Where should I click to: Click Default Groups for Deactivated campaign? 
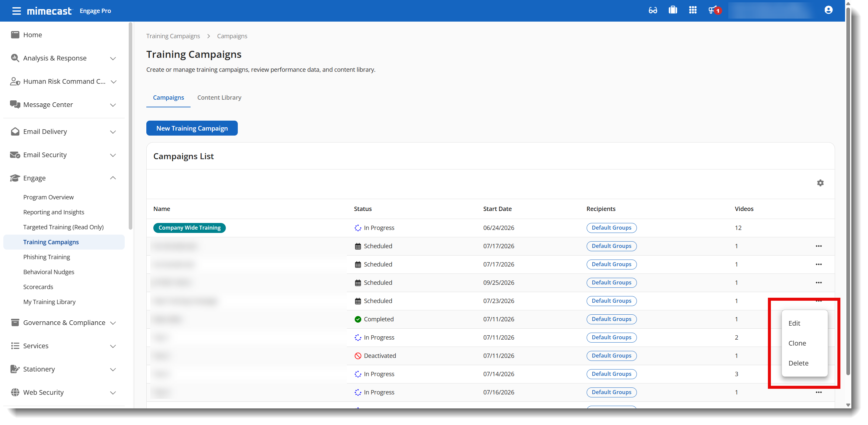[x=611, y=356]
